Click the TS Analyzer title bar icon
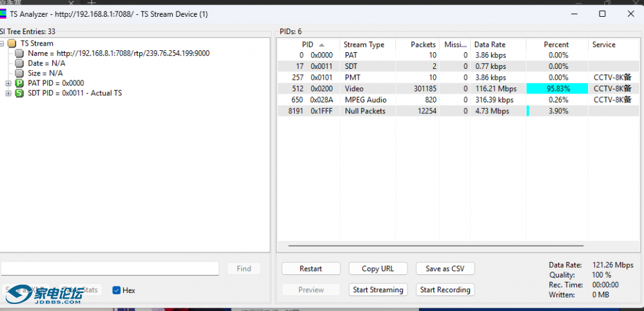644x311 pixels. point(4,14)
